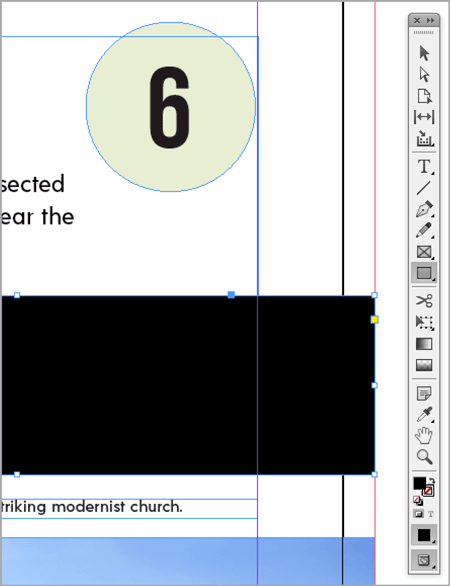This screenshot has width=450, height=586.
Task: Select the Gradient Swatch tool
Action: coord(424,343)
